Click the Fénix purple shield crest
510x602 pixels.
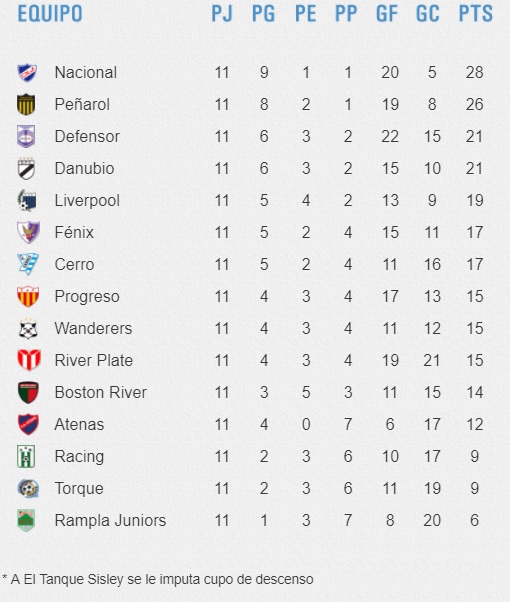point(28,232)
